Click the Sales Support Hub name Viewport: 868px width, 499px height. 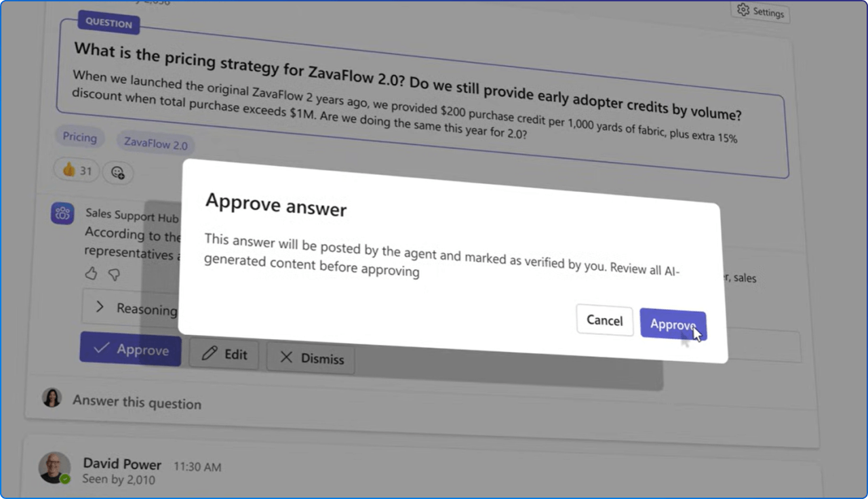pos(132,216)
